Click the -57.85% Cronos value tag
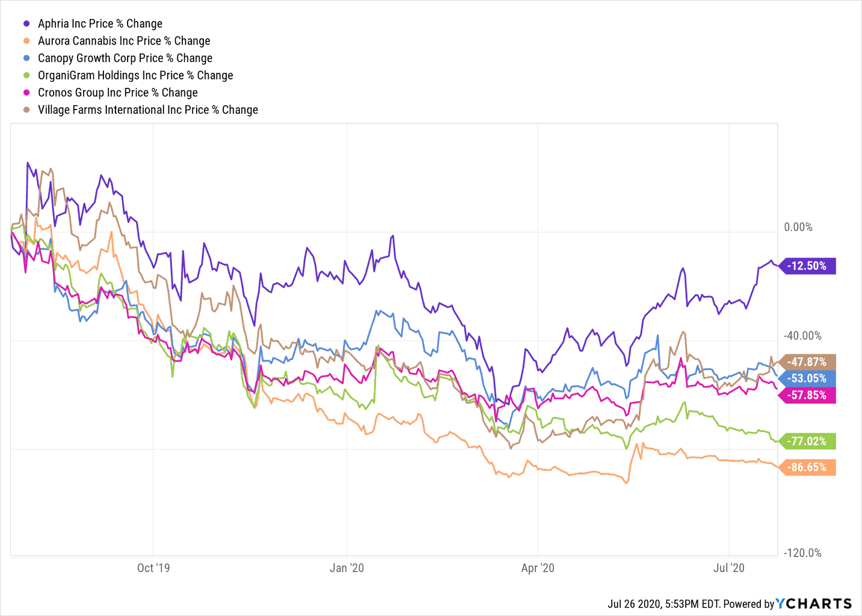862x616 pixels. (x=808, y=395)
